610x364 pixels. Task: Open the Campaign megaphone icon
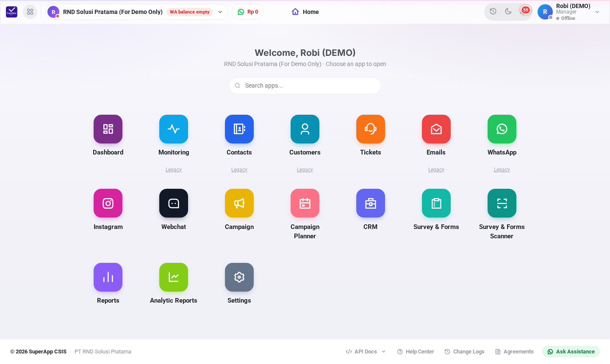point(239,203)
